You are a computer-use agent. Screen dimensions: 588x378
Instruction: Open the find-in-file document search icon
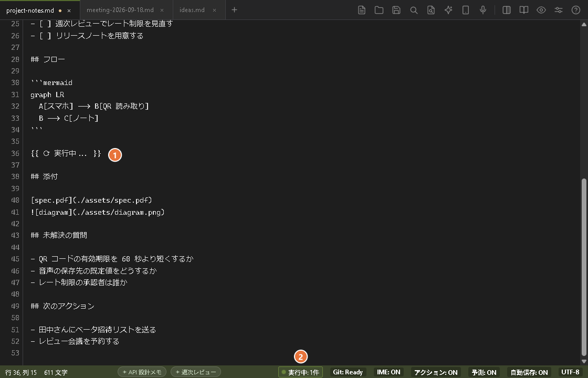[431, 10]
